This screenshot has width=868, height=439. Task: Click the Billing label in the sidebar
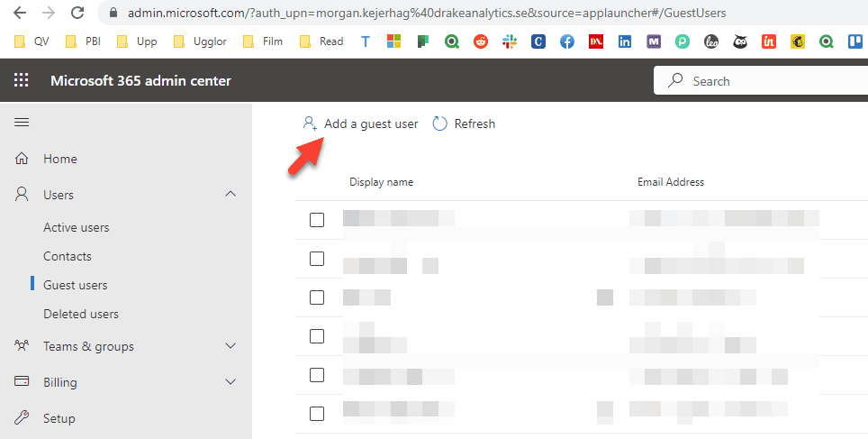(60, 382)
